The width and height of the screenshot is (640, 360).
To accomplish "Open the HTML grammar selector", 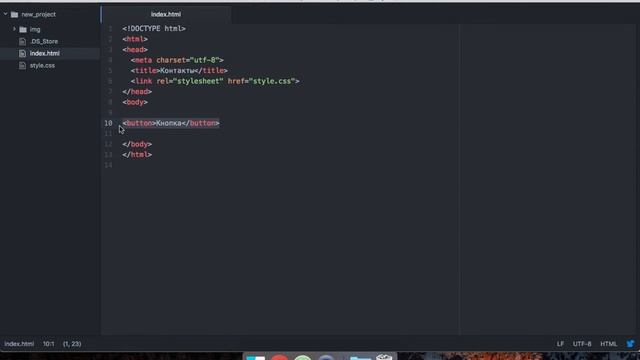I will pos(609,344).
